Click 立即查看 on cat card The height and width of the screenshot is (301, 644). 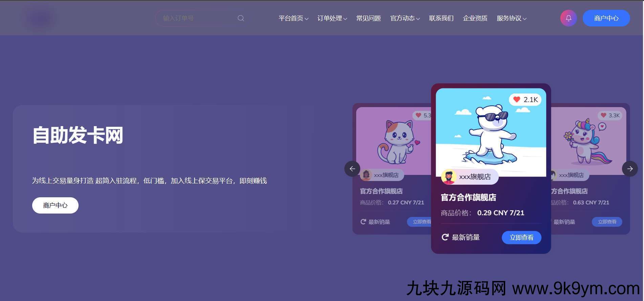coord(419,222)
